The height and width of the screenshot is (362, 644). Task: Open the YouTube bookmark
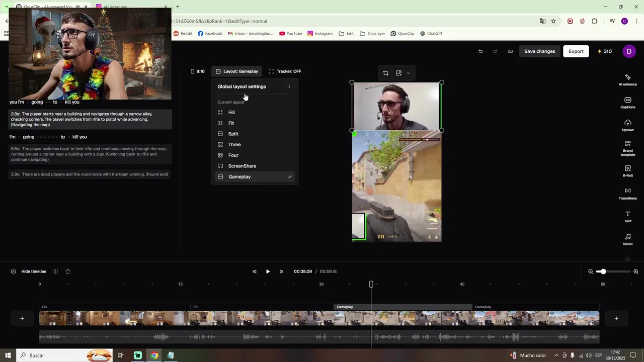[x=291, y=34]
